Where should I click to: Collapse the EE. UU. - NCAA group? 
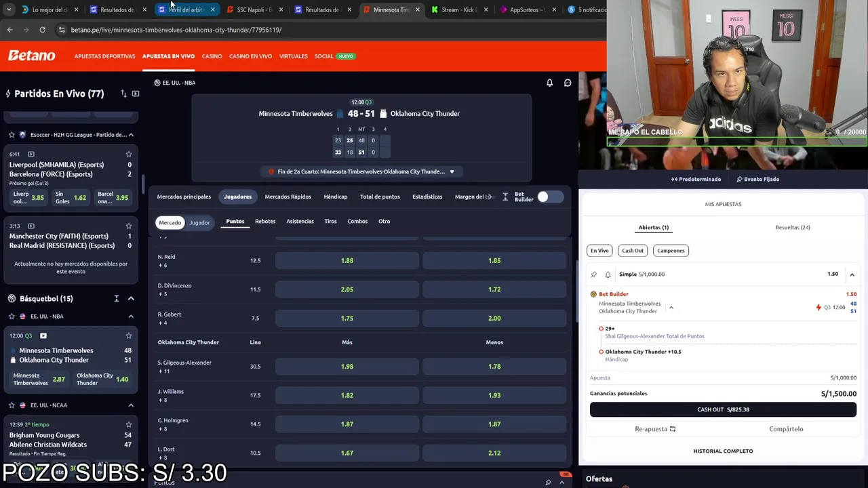(131, 405)
